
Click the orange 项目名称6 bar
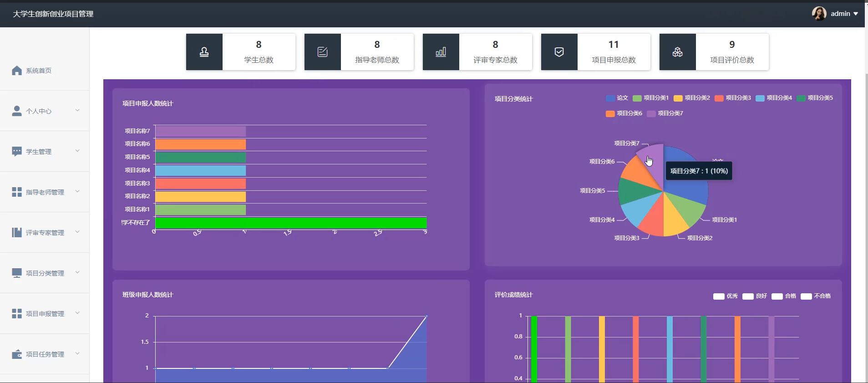tap(200, 145)
